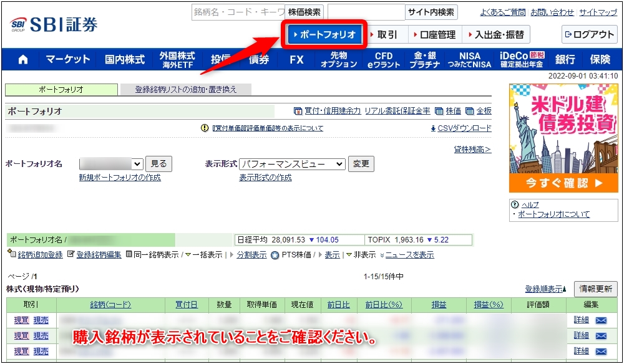Image resolution: width=624 pixels, height=364 pixels.
Task: Click the envelope icon in first row
Action: pyautogui.click(x=601, y=320)
